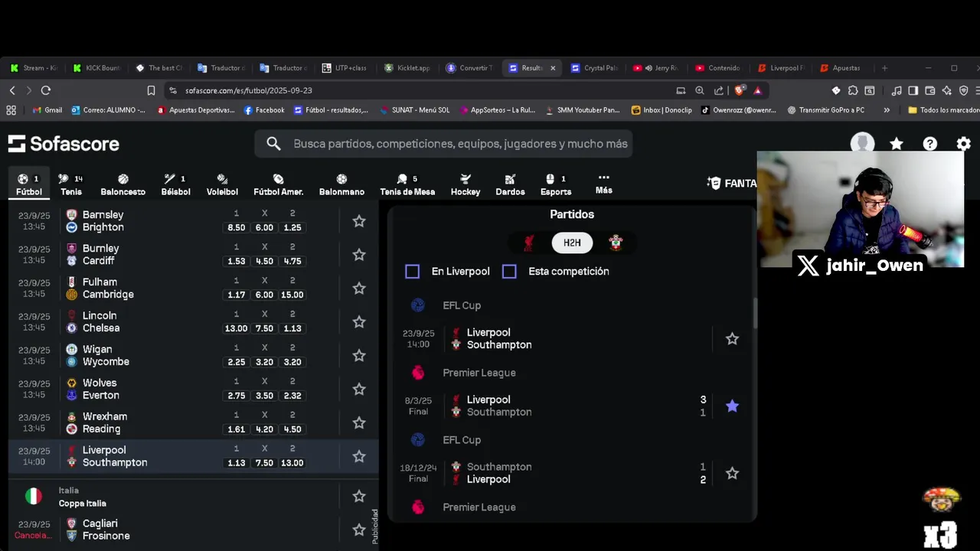Select the Balonmano sport icon
980x551 pixels.
click(x=341, y=184)
